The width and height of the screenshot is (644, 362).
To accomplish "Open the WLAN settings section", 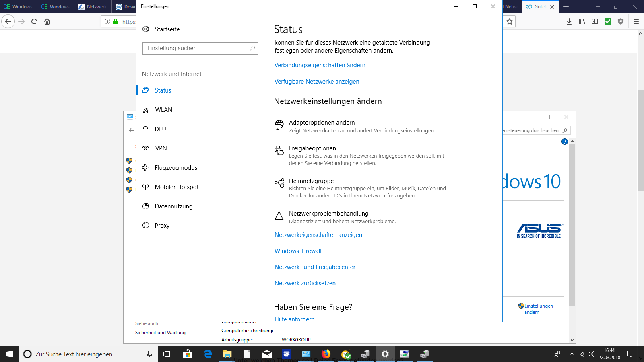I will point(163,110).
